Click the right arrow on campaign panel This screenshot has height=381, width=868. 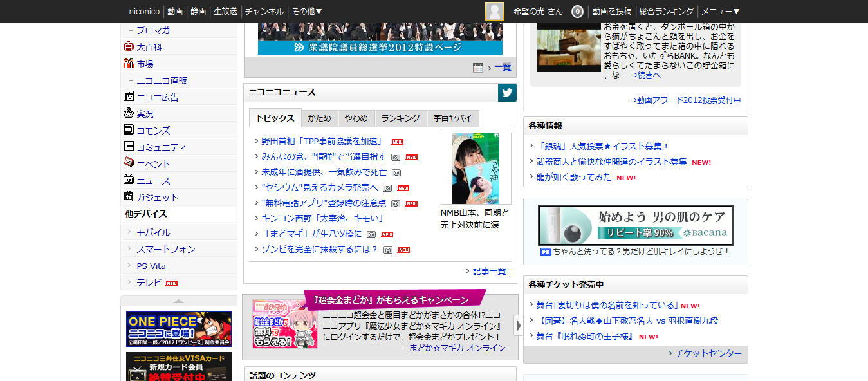tap(519, 326)
